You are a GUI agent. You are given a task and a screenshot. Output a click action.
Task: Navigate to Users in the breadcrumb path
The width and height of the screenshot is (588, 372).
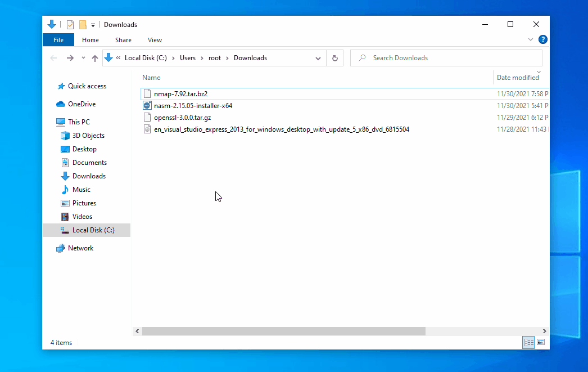(x=188, y=58)
